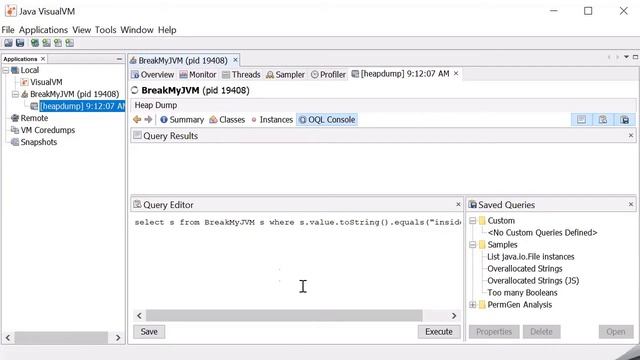Image resolution: width=640 pixels, height=360 pixels.
Task: Click the fifth main toolbar icon
Action: tap(58, 43)
